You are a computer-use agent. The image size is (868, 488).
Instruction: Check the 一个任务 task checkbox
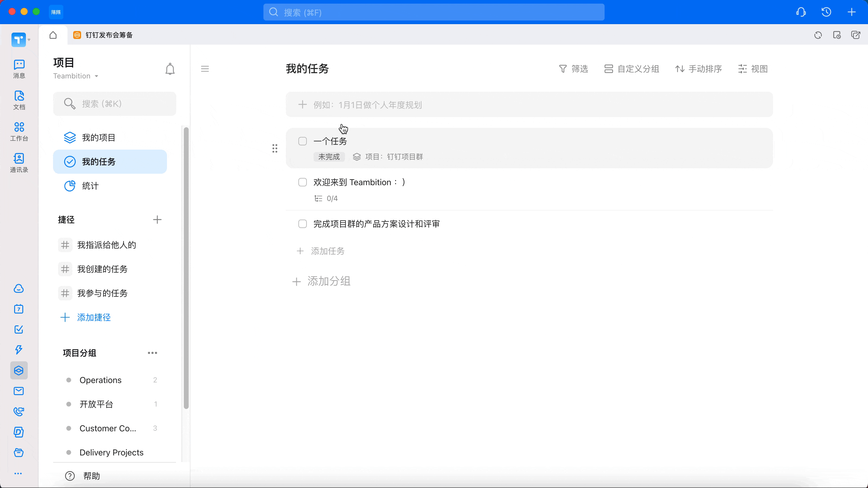302,141
